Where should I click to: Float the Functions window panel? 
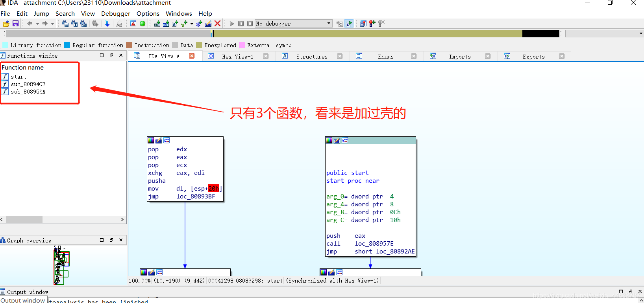click(111, 55)
